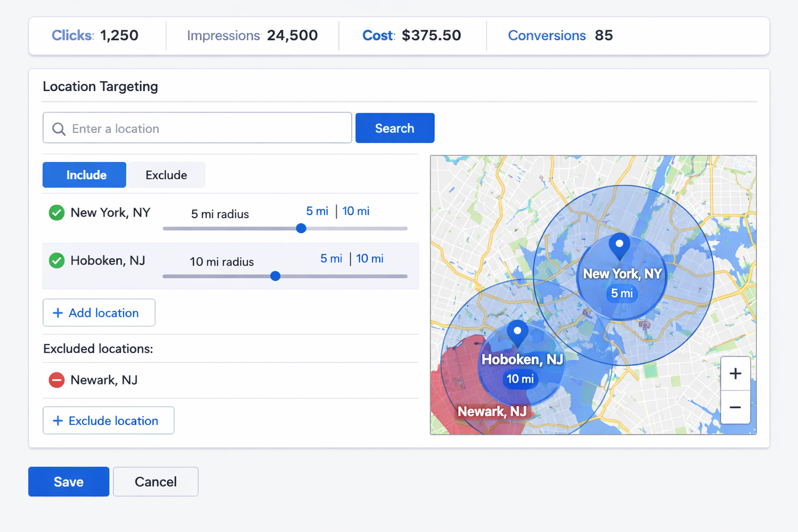This screenshot has width=798, height=532.
Task: Set Hoboken radius using the 5 mi preset
Action: coord(331,258)
